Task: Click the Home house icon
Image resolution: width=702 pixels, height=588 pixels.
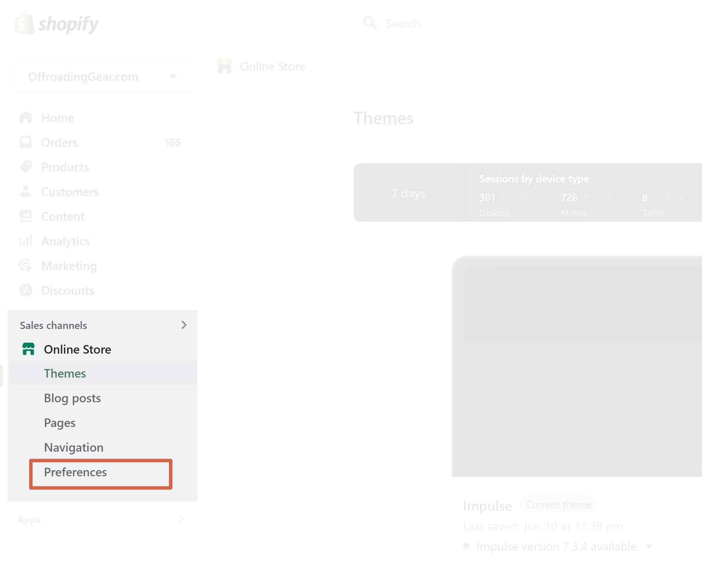Action: [26, 118]
